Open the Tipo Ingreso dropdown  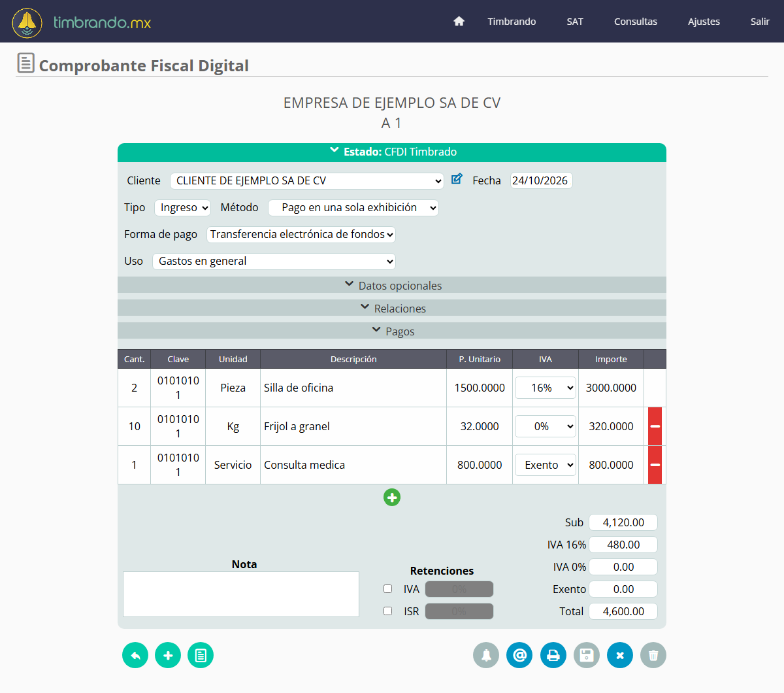click(182, 208)
